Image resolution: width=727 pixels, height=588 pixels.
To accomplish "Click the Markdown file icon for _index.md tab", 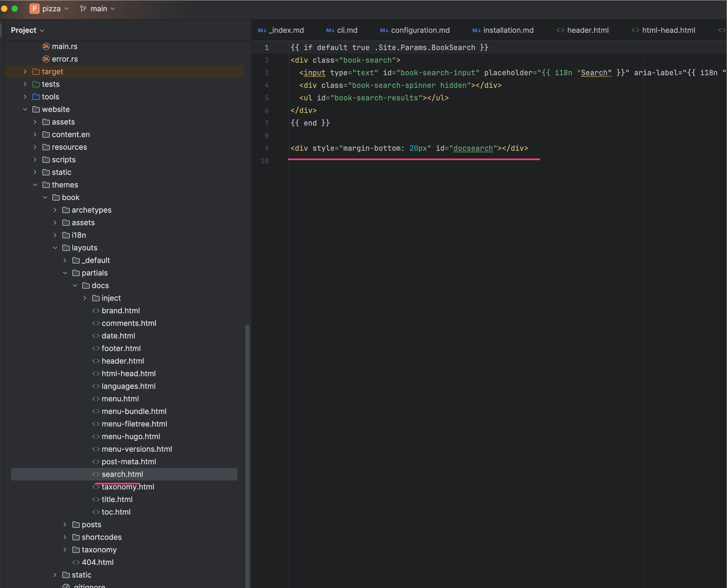I will click(x=262, y=29).
